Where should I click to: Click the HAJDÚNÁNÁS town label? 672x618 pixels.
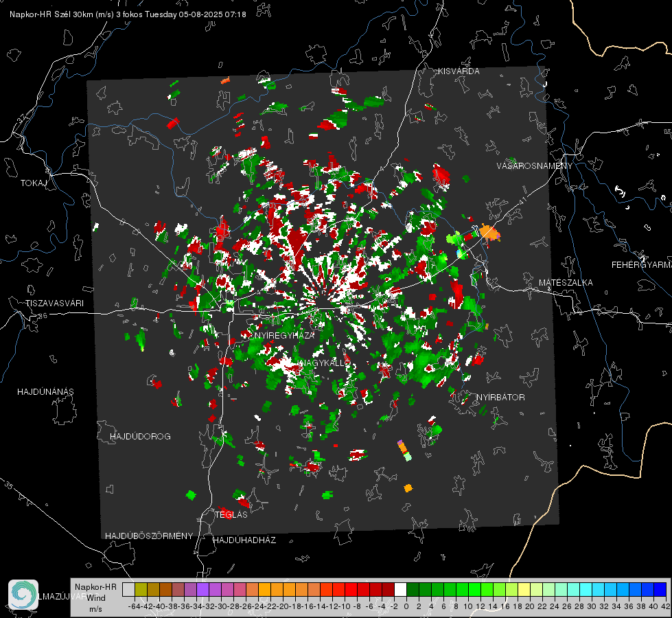45,392
